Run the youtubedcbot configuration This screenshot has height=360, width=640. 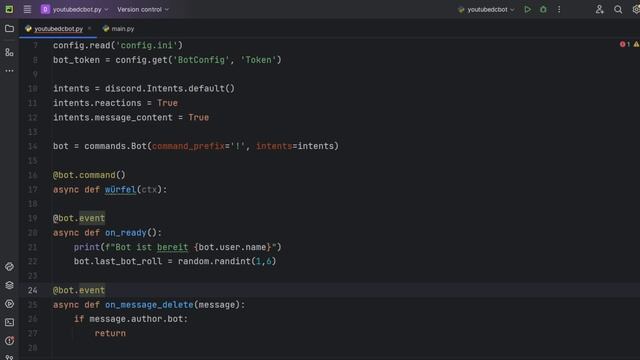[x=527, y=9]
